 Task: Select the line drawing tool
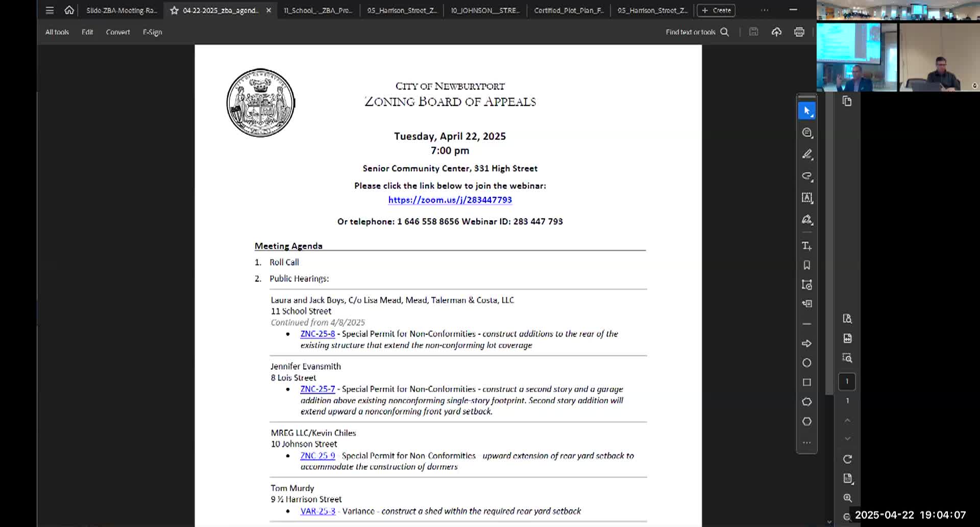806,324
